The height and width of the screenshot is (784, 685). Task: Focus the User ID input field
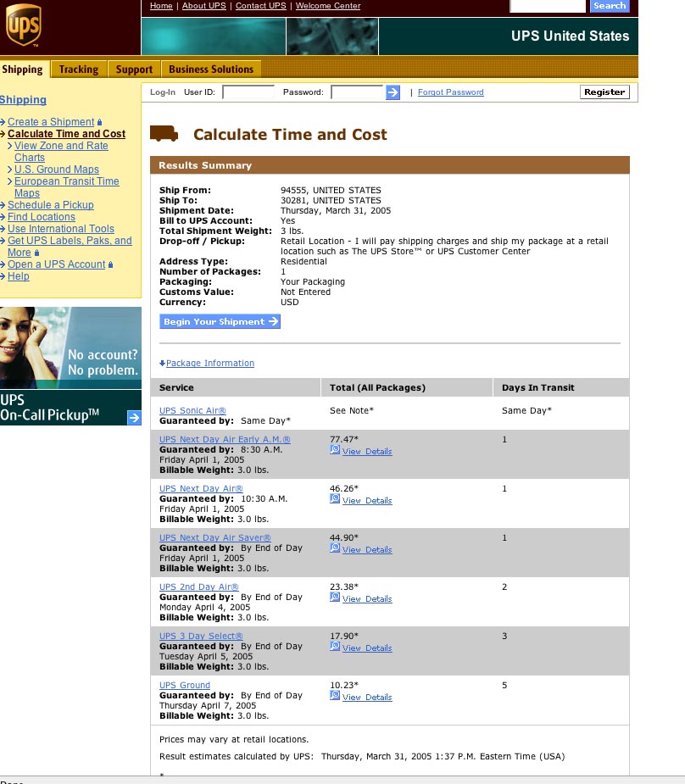click(248, 92)
